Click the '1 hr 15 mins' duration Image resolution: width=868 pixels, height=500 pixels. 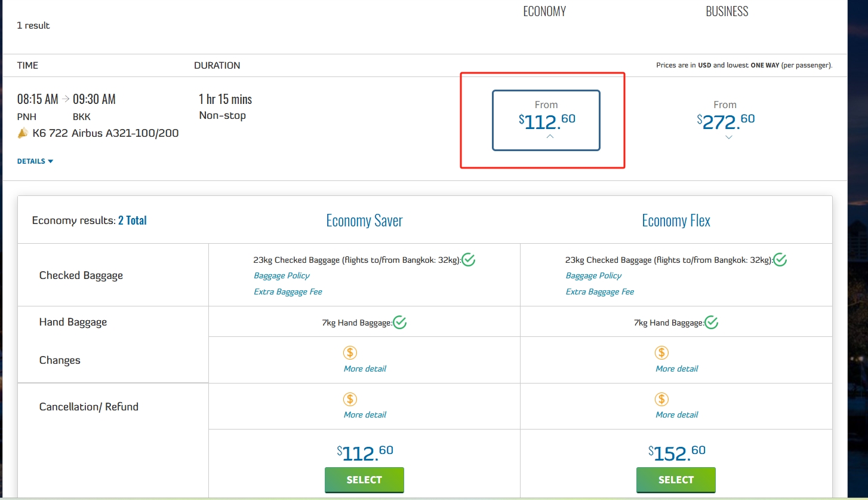(x=226, y=99)
